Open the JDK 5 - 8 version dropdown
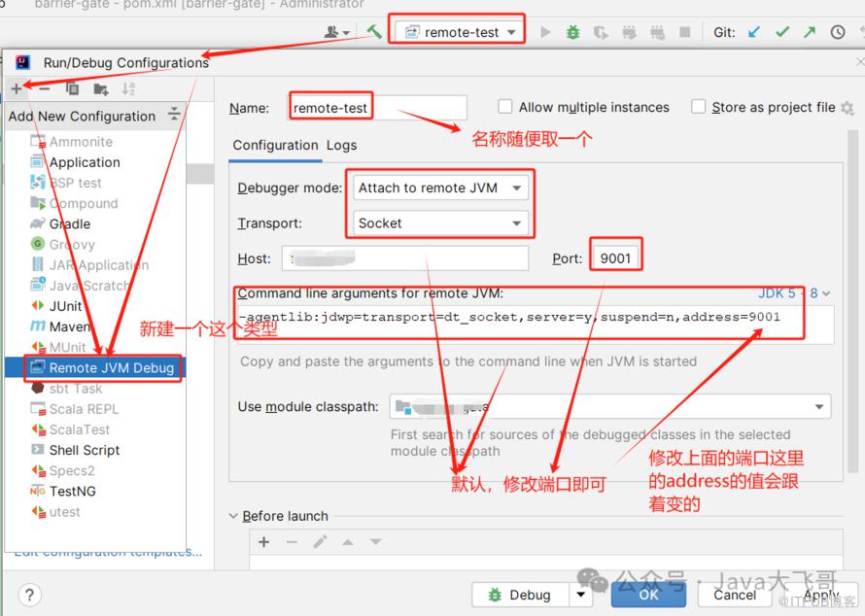Screen dimensions: 865x616 coord(793,292)
